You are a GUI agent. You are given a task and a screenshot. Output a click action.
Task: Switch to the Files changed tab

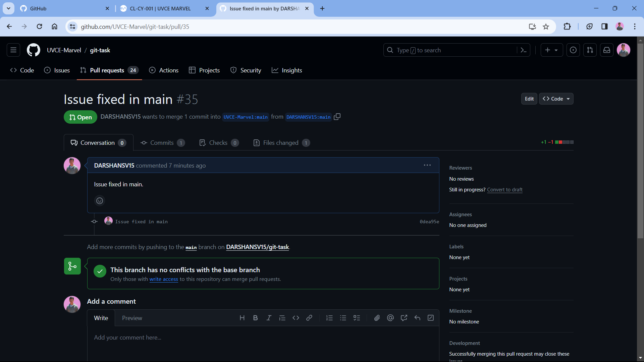pyautogui.click(x=281, y=143)
